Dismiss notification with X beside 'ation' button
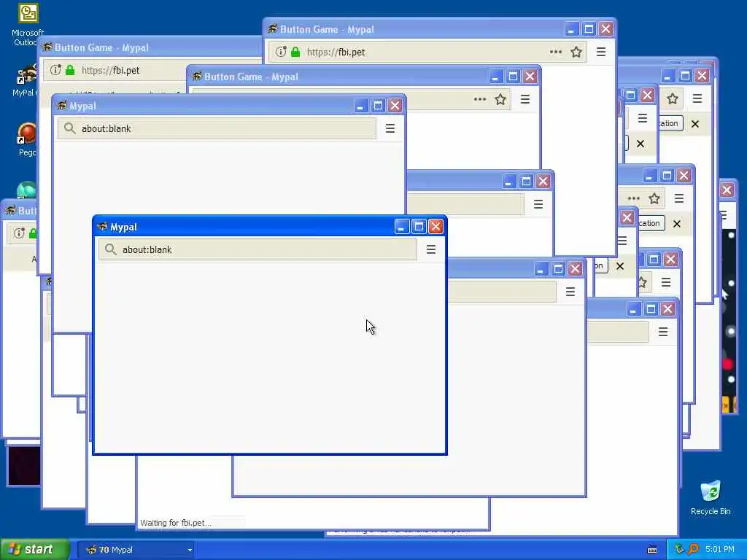Viewport: 747px width, 560px height. (x=695, y=124)
